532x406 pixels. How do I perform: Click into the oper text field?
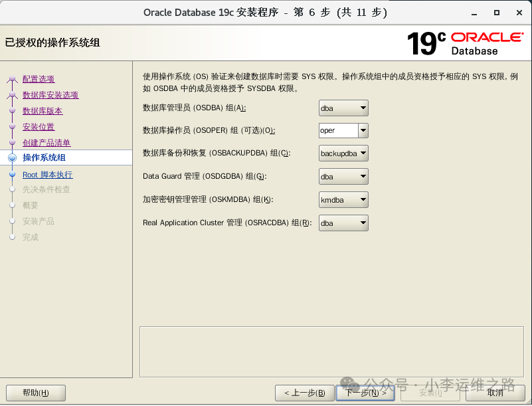(339, 130)
